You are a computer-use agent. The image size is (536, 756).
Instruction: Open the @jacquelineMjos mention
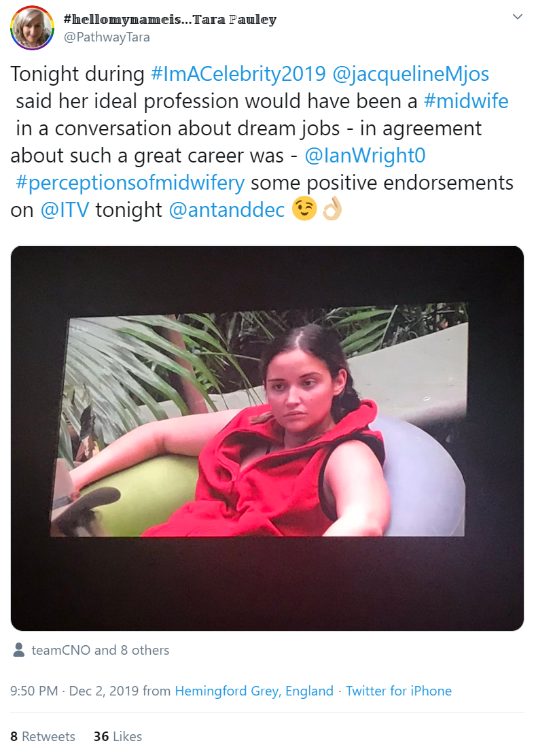click(411, 74)
